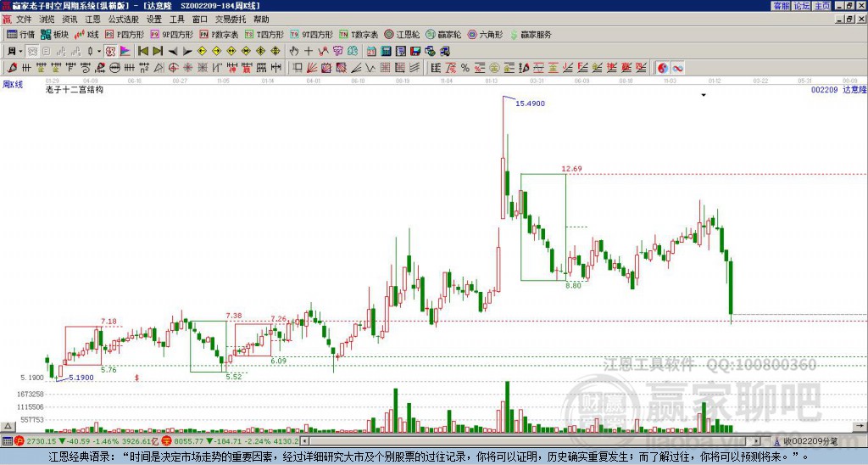This screenshot has width=868, height=465.
Task: Click the horizontal chart scrollbar track
Action: click(531, 441)
